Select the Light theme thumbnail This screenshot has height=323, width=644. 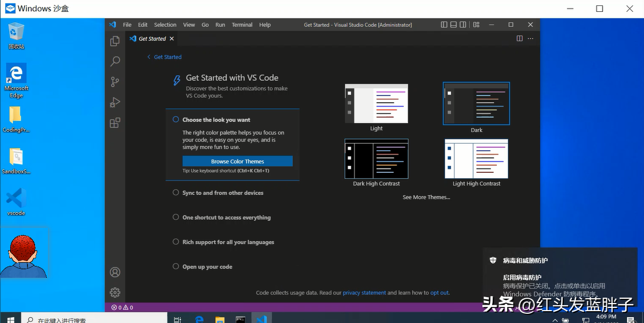(x=376, y=103)
